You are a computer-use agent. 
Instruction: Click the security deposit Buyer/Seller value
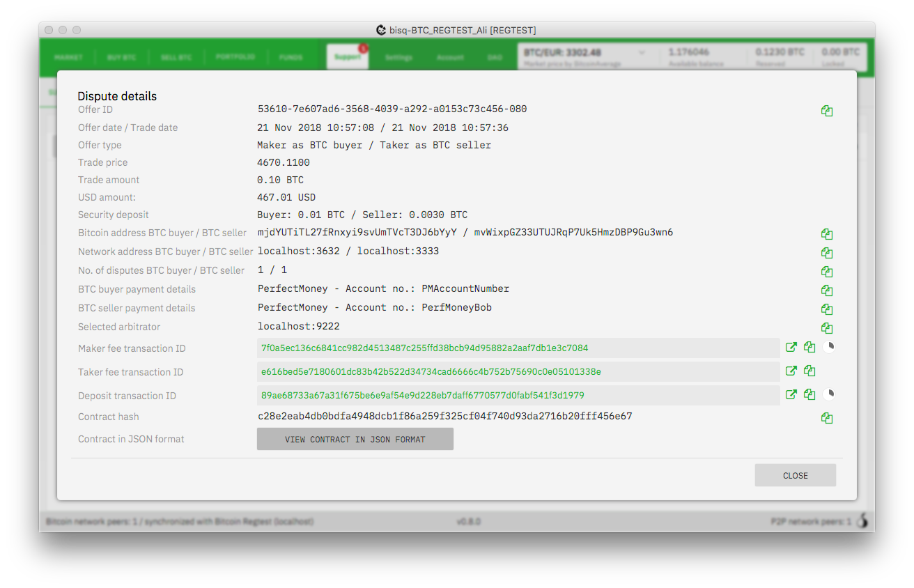point(362,215)
